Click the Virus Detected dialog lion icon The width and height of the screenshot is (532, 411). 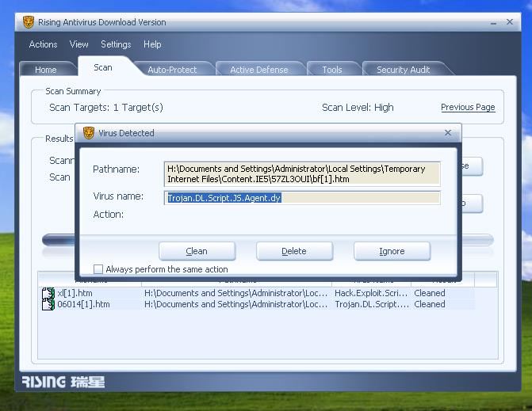(89, 133)
